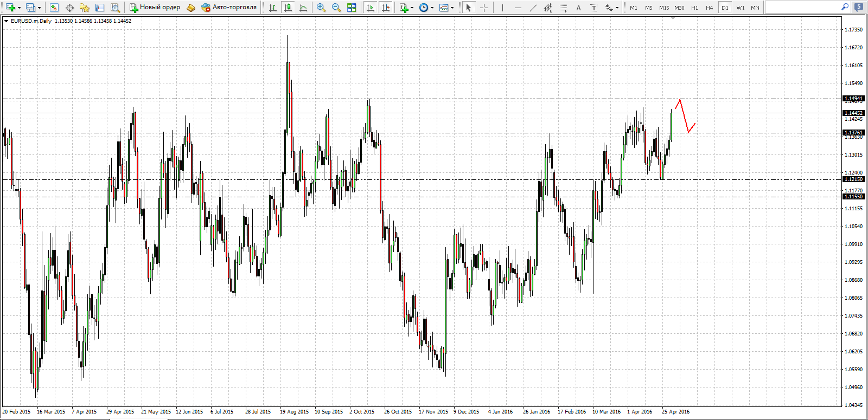This screenshot has height=420, width=868.
Task: Switch to the H1 timeframe
Action: point(694,8)
